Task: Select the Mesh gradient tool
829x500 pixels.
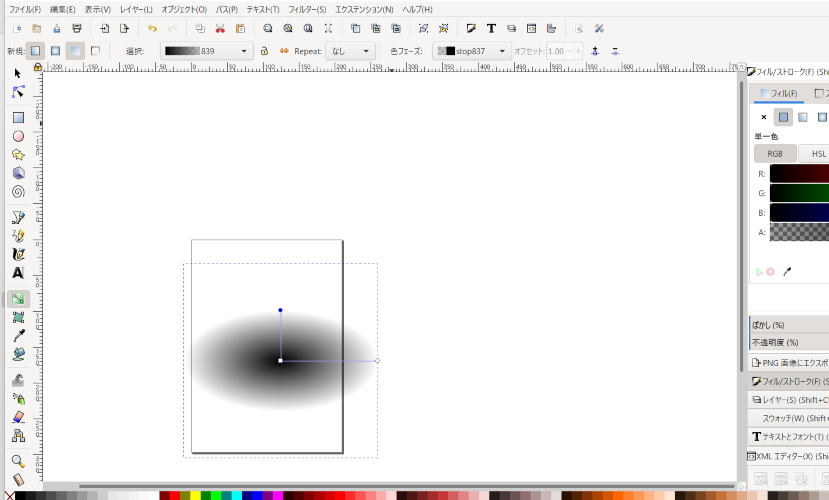Action: [x=18, y=317]
